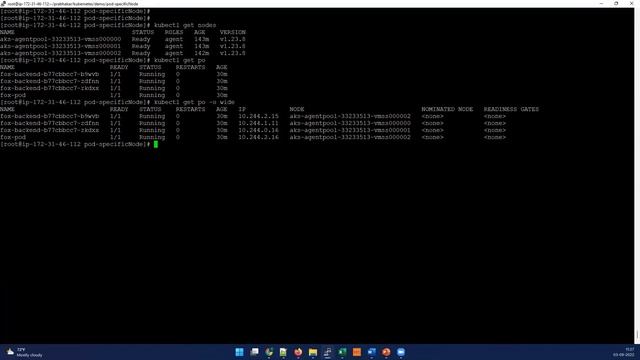Click the active PuTTY terminal taskbar icon

pyautogui.click(x=327, y=352)
